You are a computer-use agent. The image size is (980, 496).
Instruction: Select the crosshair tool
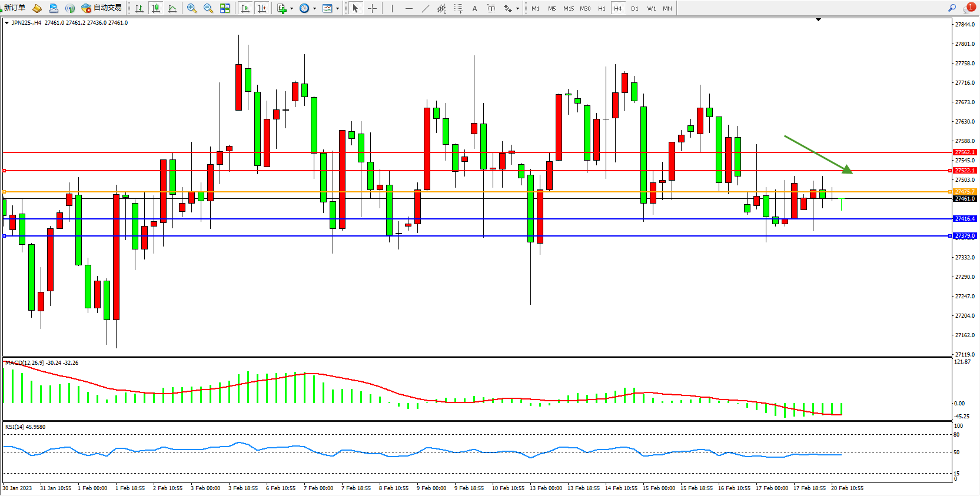[x=372, y=8]
